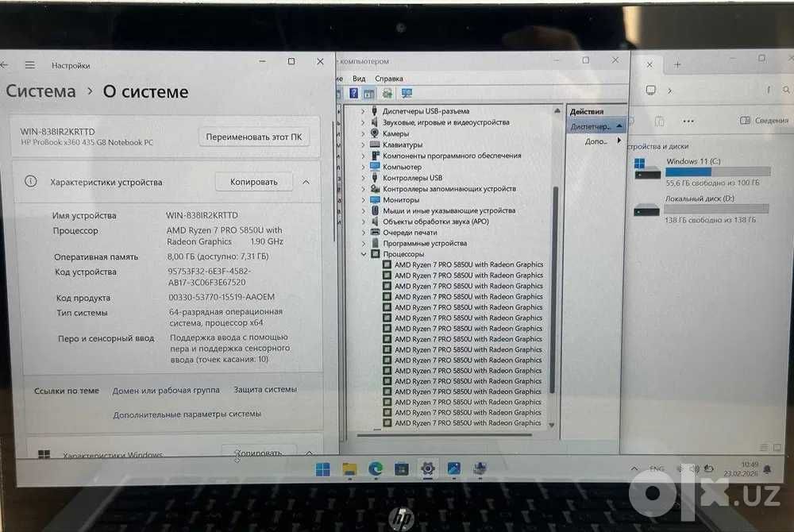Open the Справка menu in Device Manager

pos(389,79)
